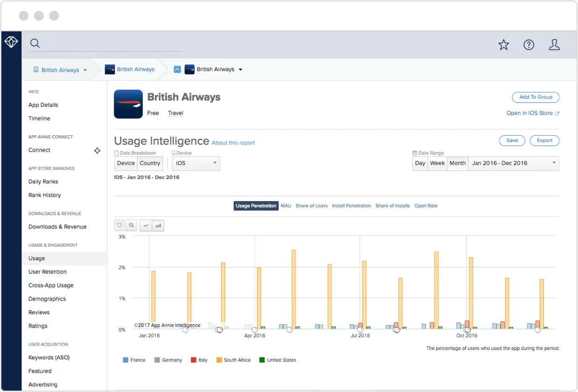Open Ratings in sidebar
The image size is (578, 392).
point(38,327)
